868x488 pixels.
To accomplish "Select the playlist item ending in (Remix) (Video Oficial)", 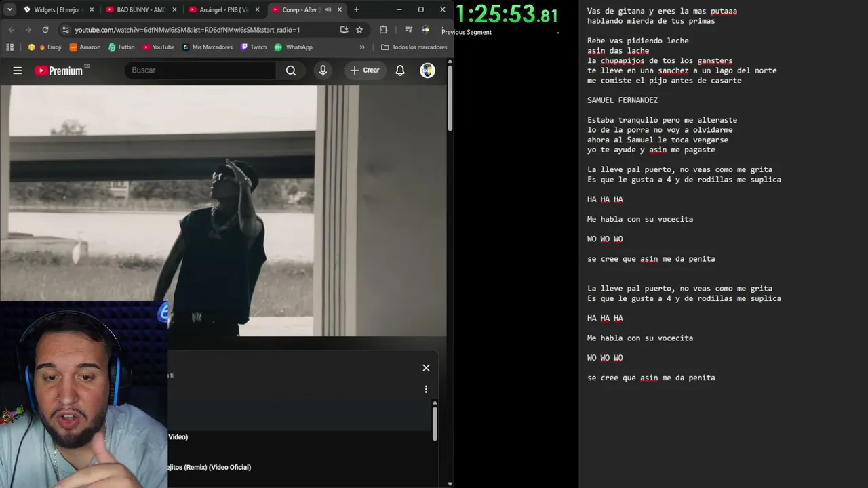I will (x=210, y=467).
